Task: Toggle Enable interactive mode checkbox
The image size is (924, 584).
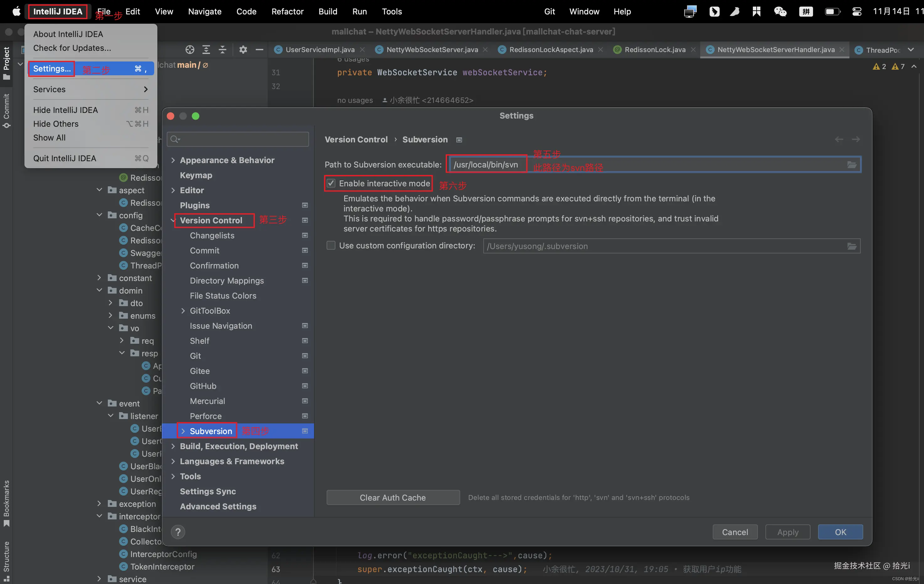Action: click(331, 183)
